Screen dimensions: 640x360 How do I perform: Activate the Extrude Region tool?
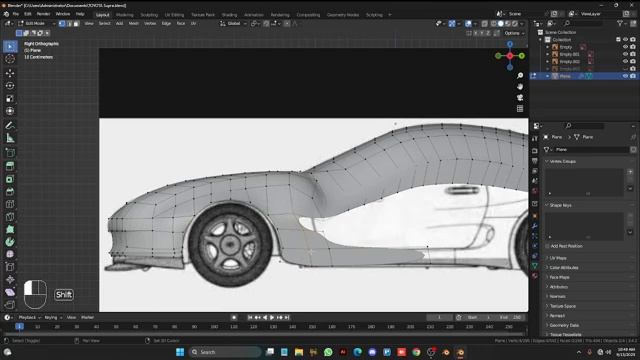point(10,166)
